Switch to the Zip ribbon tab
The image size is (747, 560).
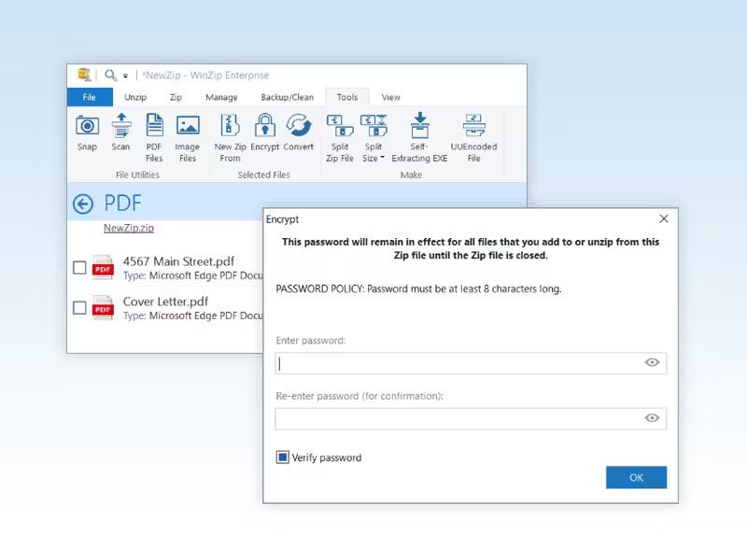tap(175, 96)
